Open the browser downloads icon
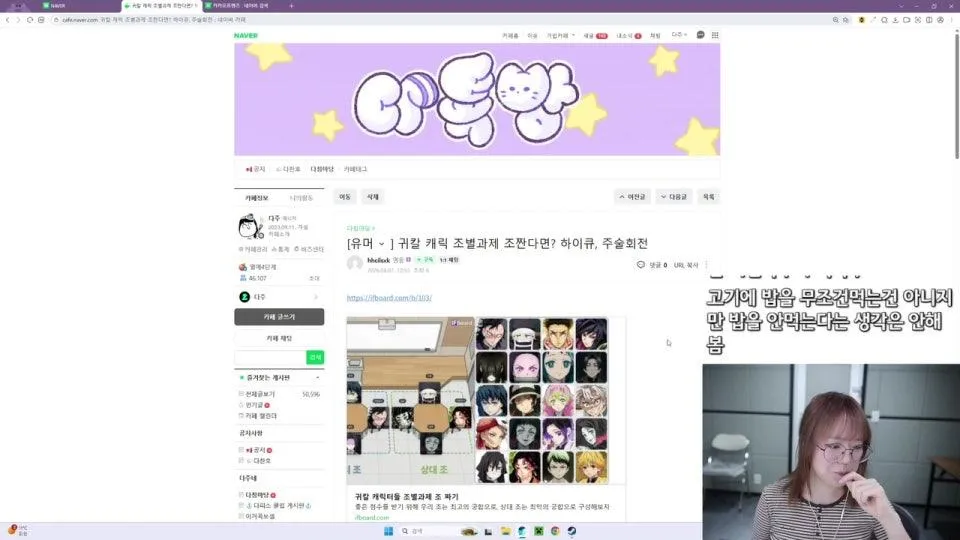Viewport: 960px width, 540px height. [x=895, y=20]
